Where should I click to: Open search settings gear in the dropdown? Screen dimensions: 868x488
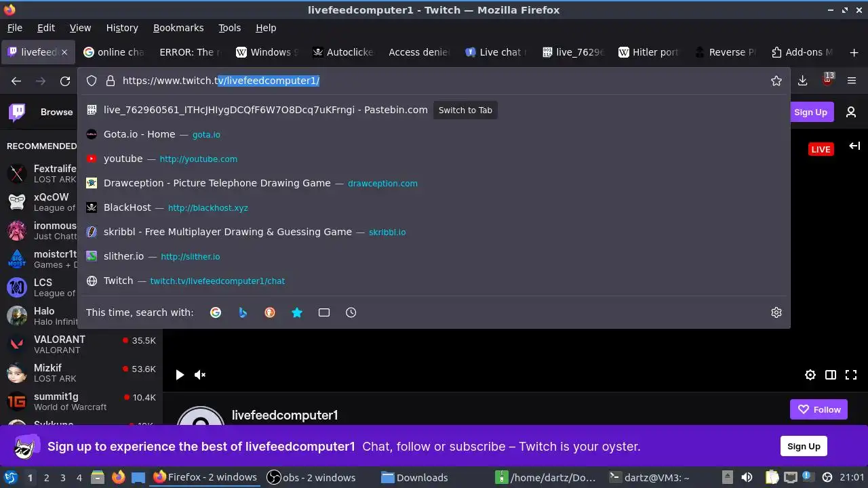776,312
